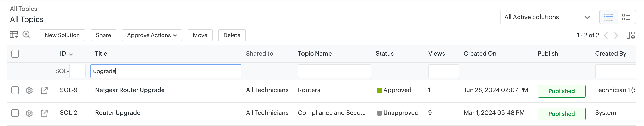Switch to detailed list view icon
This screenshot has width=644, height=126.
coord(626,17)
